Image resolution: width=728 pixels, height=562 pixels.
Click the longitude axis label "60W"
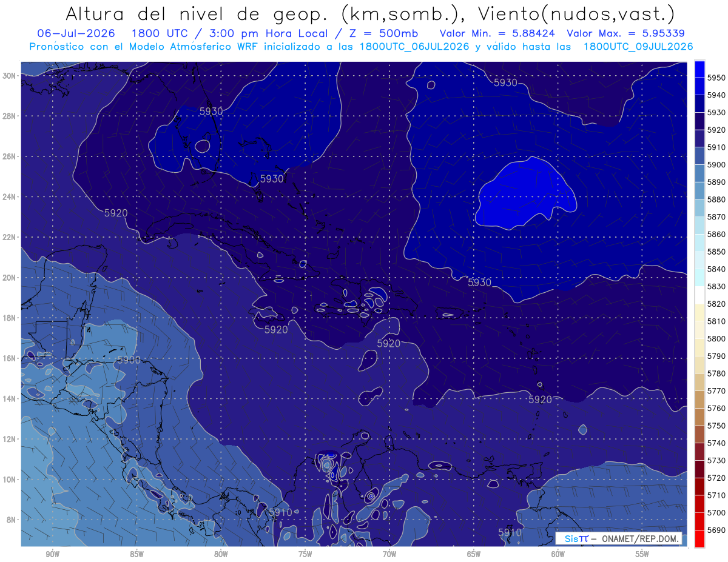point(558,555)
